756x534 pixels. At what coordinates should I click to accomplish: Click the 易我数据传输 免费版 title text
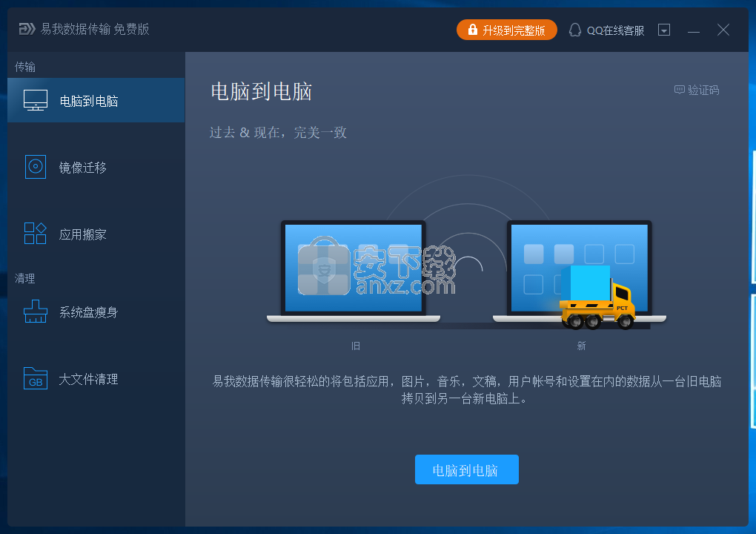pos(95,29)
